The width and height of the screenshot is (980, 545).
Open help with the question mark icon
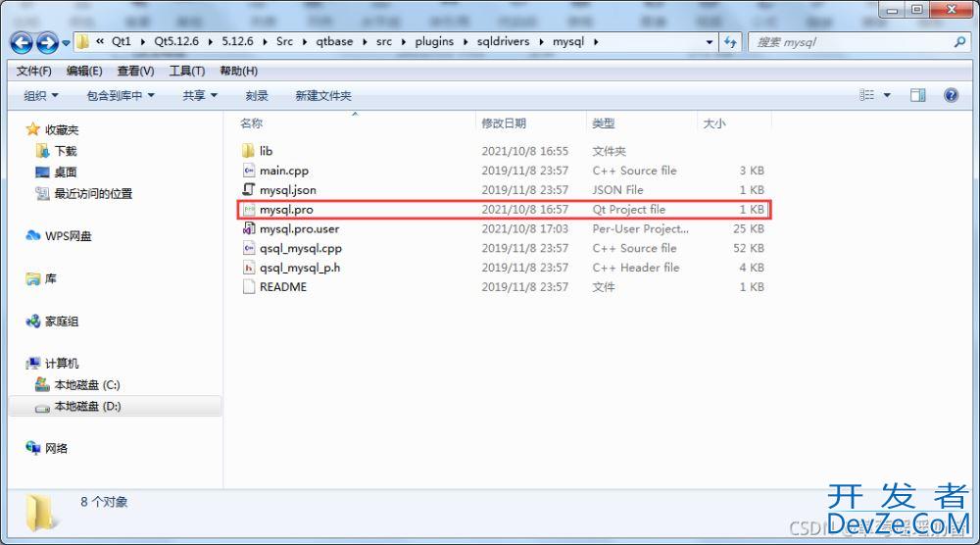point(951,95)
